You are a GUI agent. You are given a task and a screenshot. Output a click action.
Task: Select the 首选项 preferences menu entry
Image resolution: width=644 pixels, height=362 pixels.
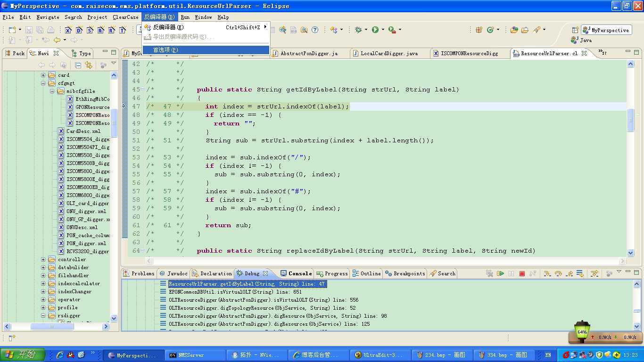point(206,49)
